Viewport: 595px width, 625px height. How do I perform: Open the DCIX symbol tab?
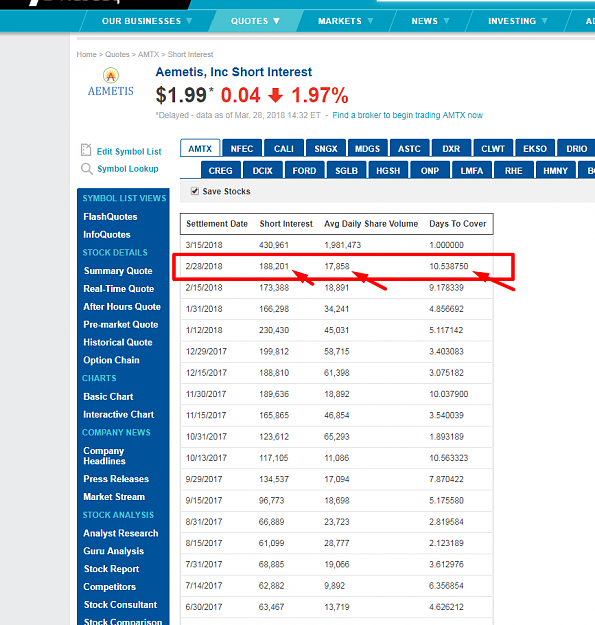(262, 171)
